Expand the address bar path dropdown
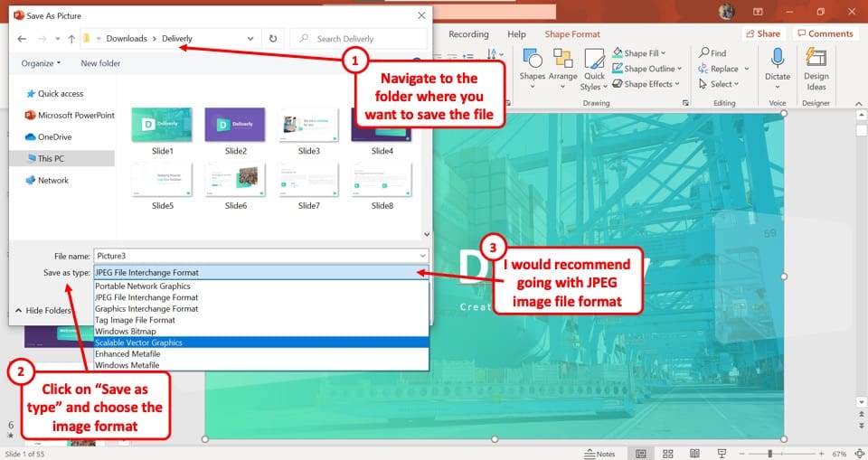The image size is (868, 460). [250, 39]
